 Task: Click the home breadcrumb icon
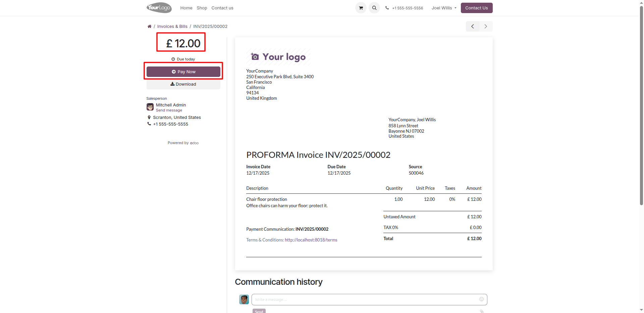pos(149,27)
